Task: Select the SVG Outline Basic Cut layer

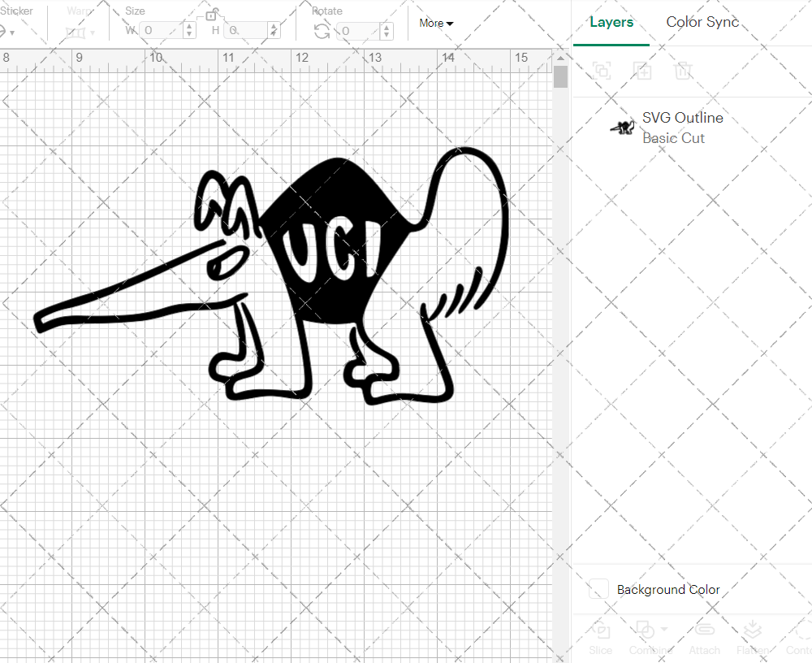Action: [682, 128]
